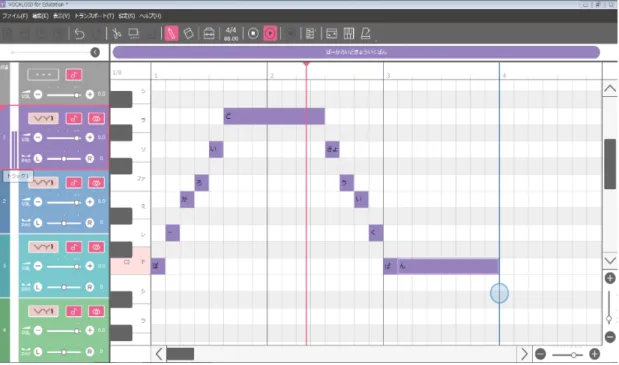Image resolution: width=619 pixels, height=365 pixels.
Task: Toggle music note button on green track 4
Action: 74,311
